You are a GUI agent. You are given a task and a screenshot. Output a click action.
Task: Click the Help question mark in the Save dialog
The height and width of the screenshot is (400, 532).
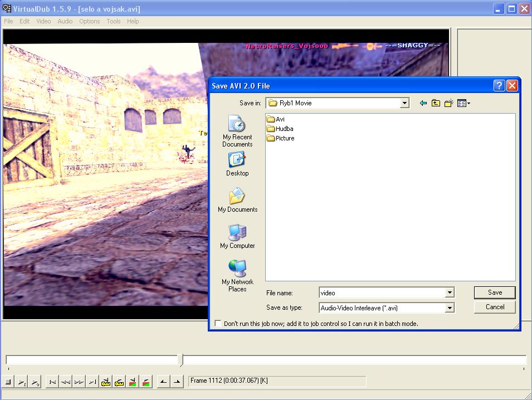499,85
